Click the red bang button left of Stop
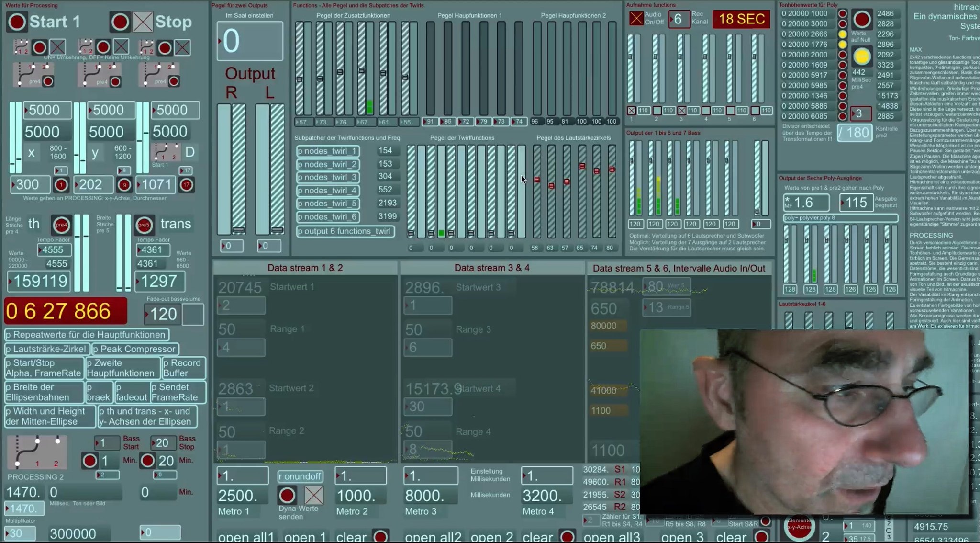Screen dimensions: 980x543 tap(120, 22)
